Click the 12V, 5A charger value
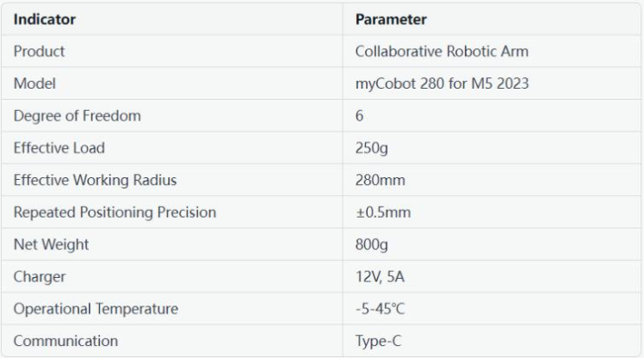Image resolution: width=644 pixels, height=358 pixels. (379, 277)
